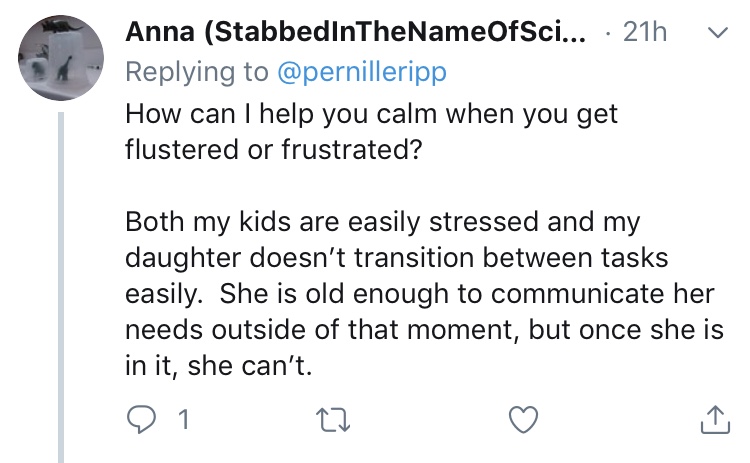Image resolution: width=750 pixels, height=463 pixels.
Task: Click "daughter doesn't transition between tasks" line
Action: [x=396, y=257]
